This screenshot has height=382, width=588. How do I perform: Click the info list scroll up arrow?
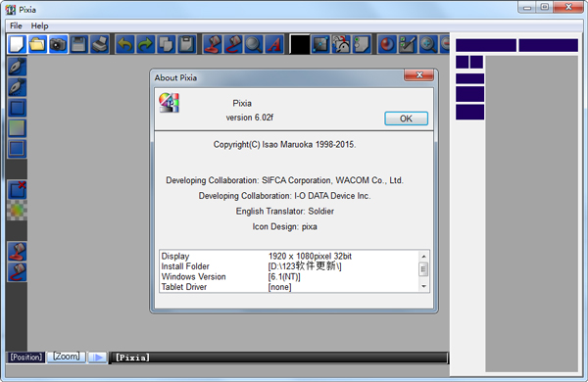click(x=423, y=257)
